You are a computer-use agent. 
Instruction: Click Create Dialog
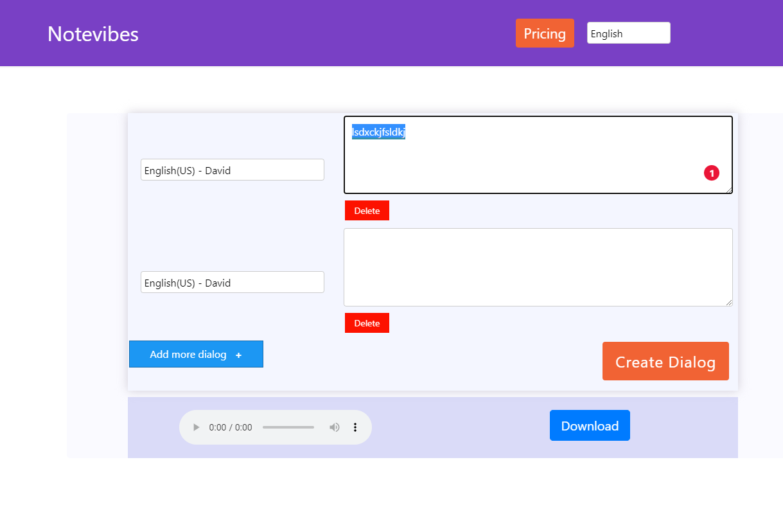coord(665,361)
